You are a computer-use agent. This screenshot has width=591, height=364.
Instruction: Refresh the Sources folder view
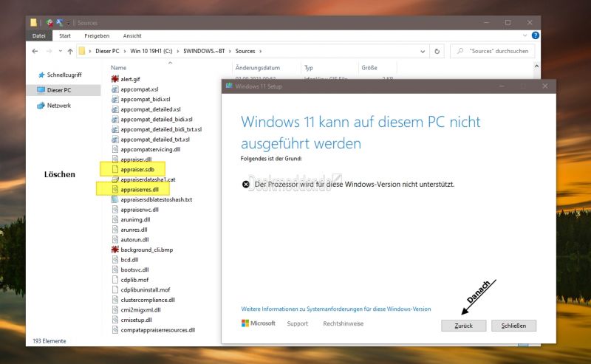coord(437,51)
